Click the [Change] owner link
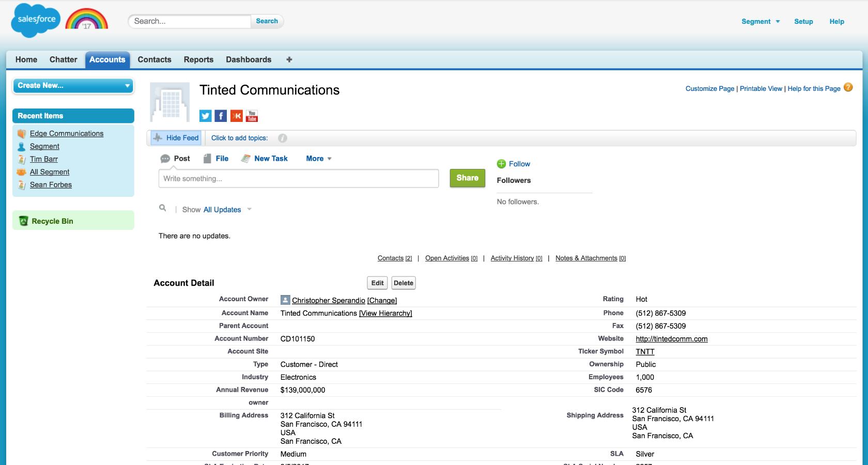868x465 pixels. coord(382,300)
